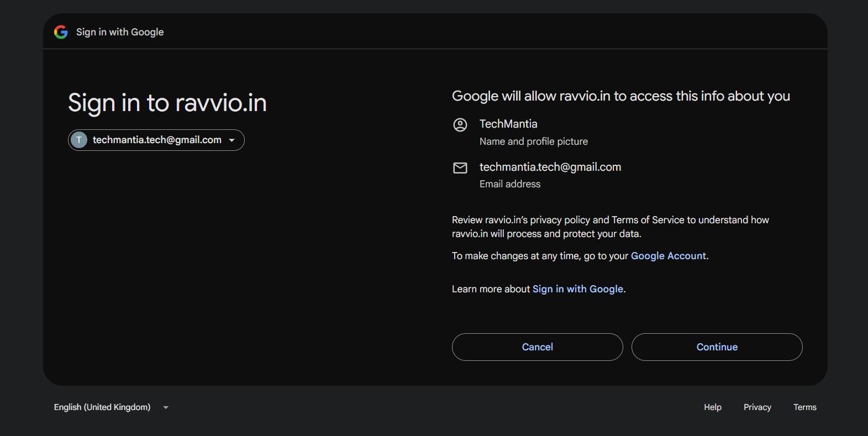This screenshot has height=436, width=868.
Task: Click the 'TechMantia' name text
Action: pyautogui.click(x=508, y=124)
